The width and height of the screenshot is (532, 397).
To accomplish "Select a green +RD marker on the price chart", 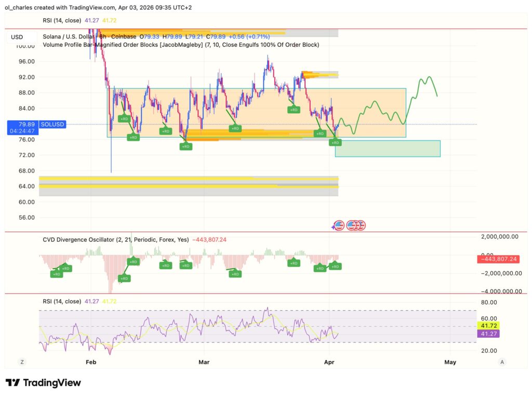I will [x=125, y=118].
